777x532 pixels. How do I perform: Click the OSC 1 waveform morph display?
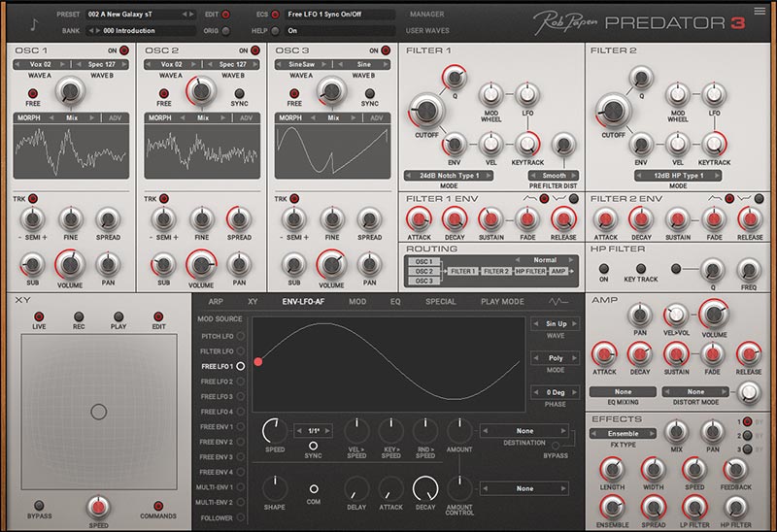coord(71,151)
